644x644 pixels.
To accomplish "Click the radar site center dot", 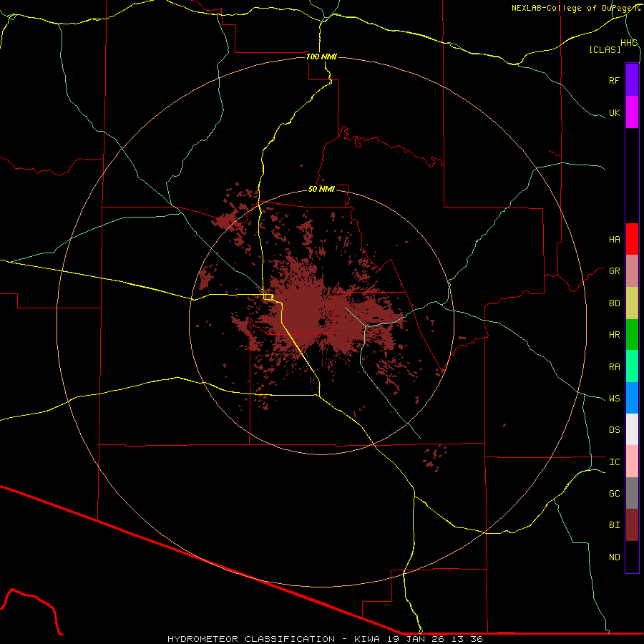I will click(x=321, y=323).
